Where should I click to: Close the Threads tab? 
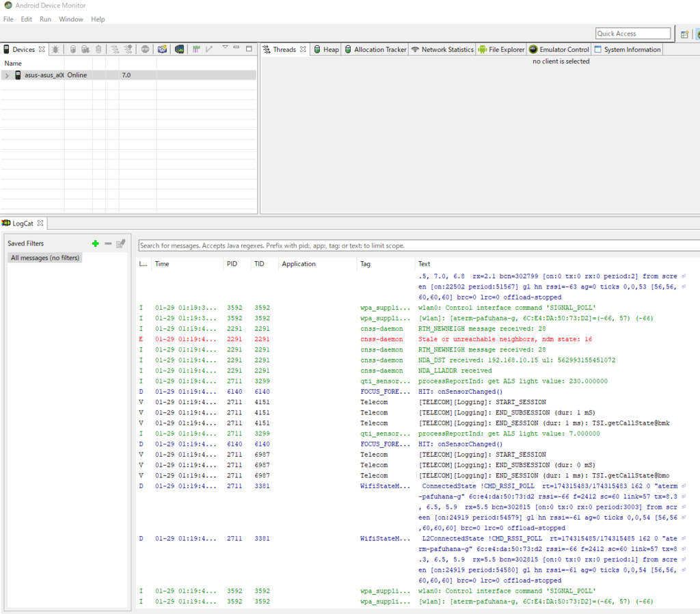click(303, 49)
